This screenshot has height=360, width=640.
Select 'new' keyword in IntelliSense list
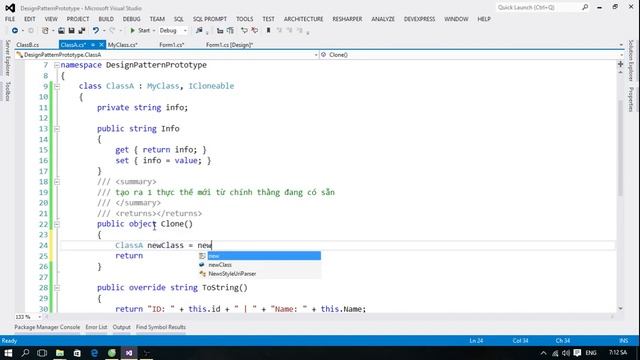(264, 256)
